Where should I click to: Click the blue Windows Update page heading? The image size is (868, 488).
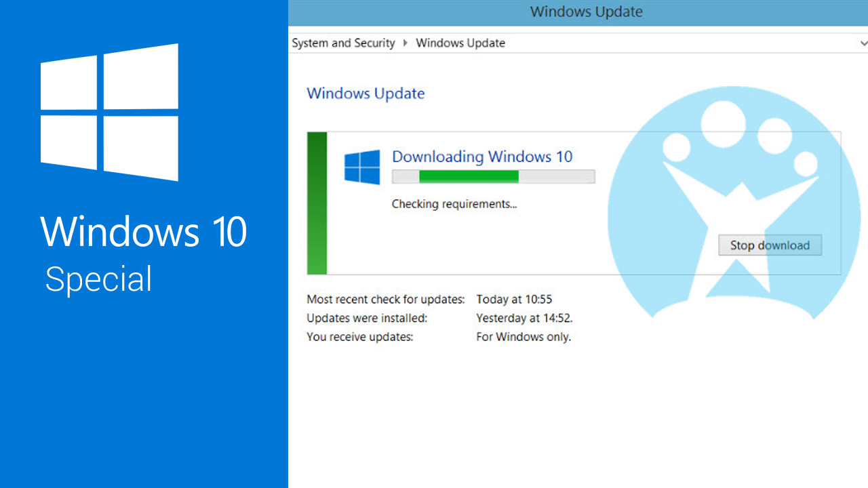coord(366,94)
